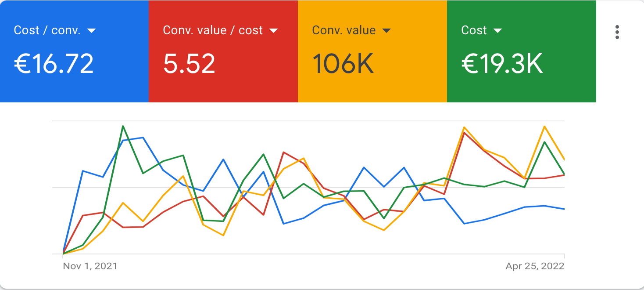The height and width of the screenshot is (290, 644).
Task: Click the Apr 25, 2022 end date label
Action: coord(535,266)
